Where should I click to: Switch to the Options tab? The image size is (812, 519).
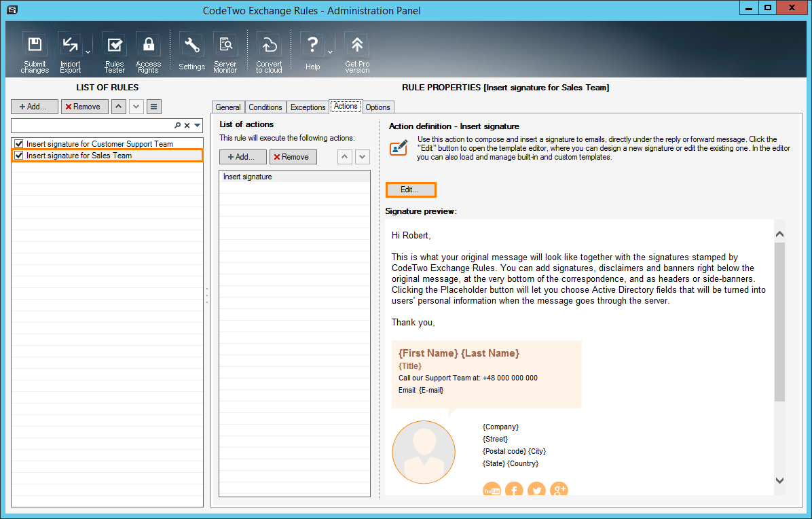point(377,107)
